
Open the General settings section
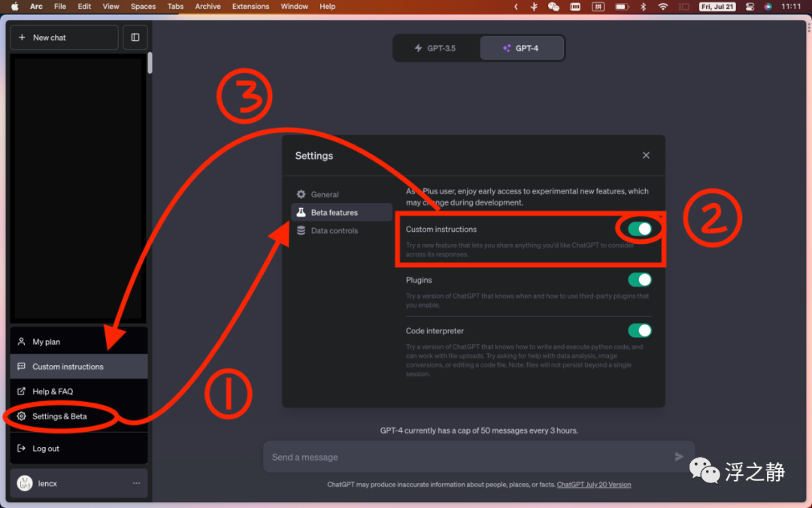pyautogui.click(x=325, y=194)
